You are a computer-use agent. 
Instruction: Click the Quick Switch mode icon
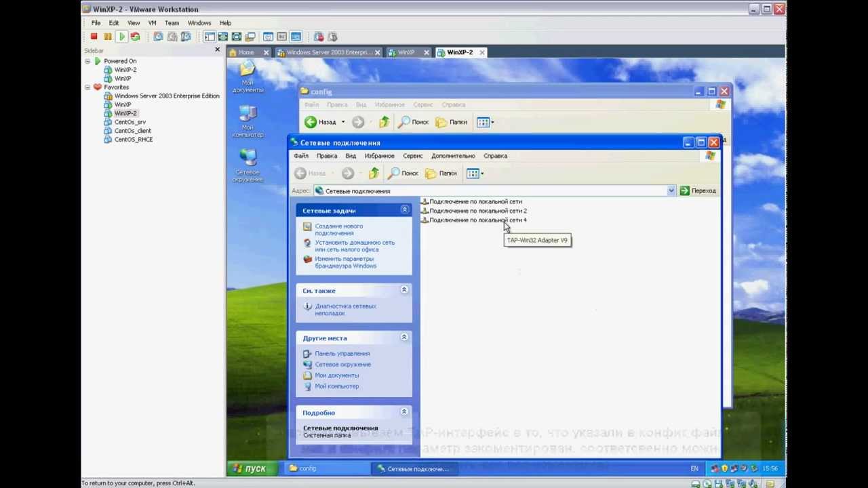click(x=222, y=37)
